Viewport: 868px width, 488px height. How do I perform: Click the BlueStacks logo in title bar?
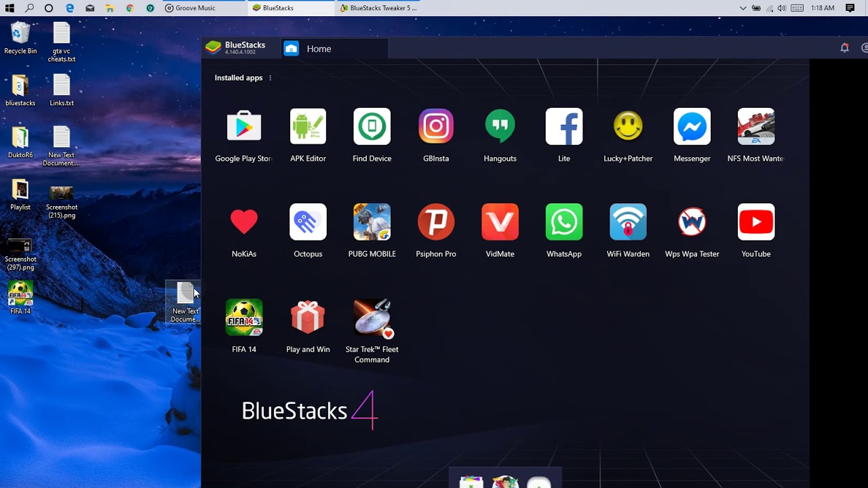point(214,48)
